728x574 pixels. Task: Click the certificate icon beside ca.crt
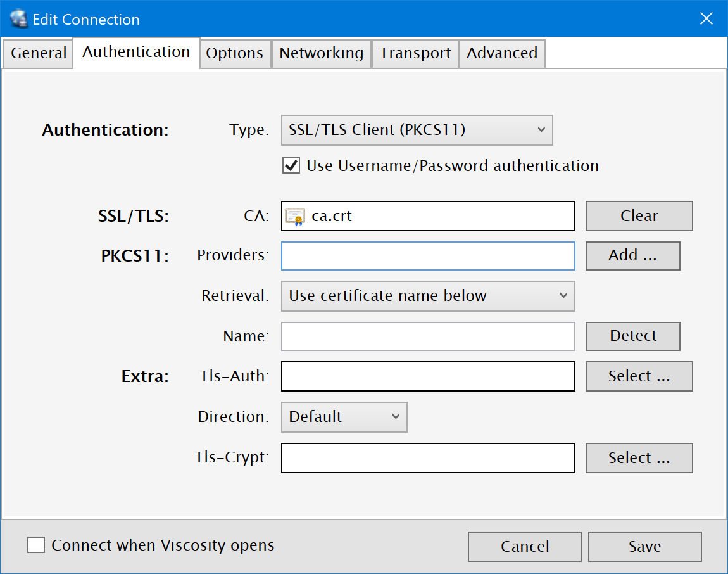295,216
